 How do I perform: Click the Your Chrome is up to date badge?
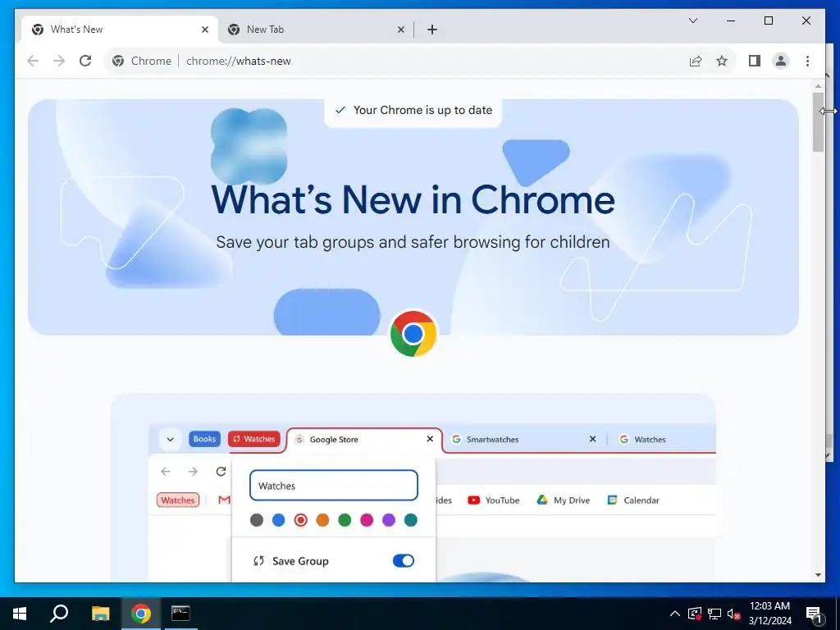[x=413, y=111]
